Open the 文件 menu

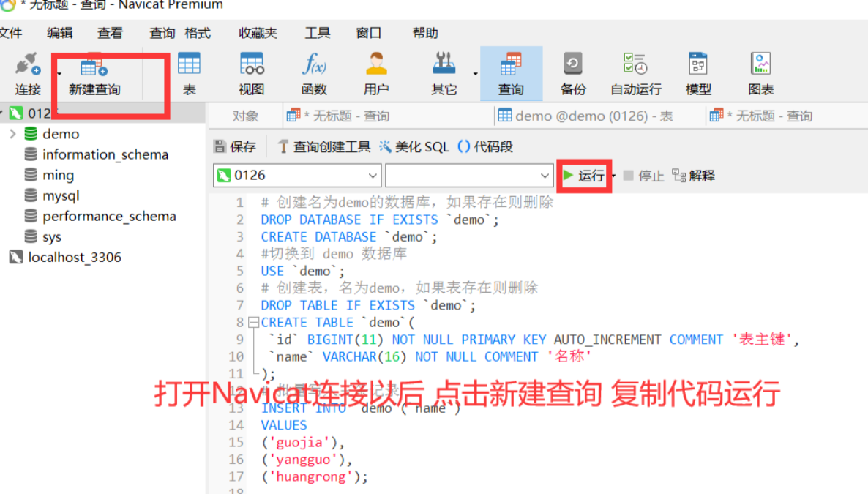(10, 33)
